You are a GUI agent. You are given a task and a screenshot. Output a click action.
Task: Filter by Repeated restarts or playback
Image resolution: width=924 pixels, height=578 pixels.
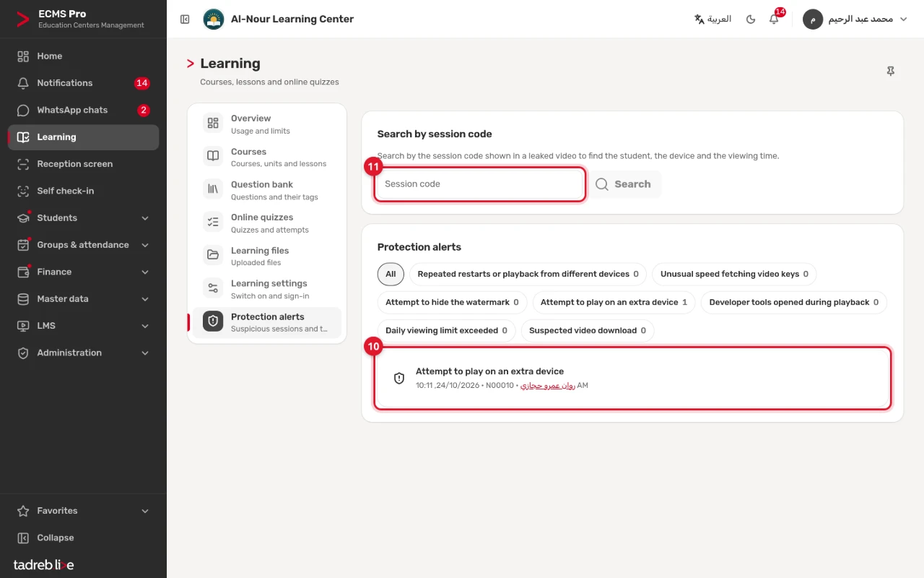(528, 275)
